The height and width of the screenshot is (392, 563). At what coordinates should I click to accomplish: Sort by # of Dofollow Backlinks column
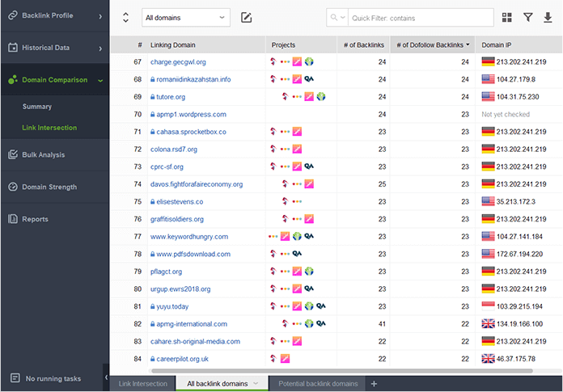(432, 44)
